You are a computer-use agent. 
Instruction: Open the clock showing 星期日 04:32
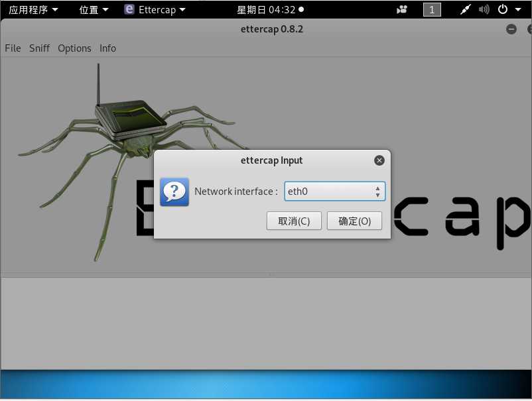270,9
